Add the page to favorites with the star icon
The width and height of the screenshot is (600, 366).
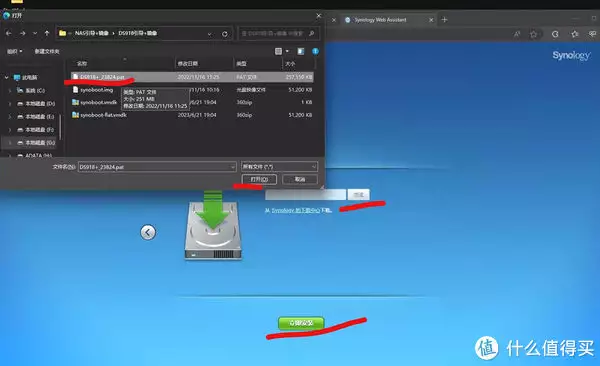[533, 34]
